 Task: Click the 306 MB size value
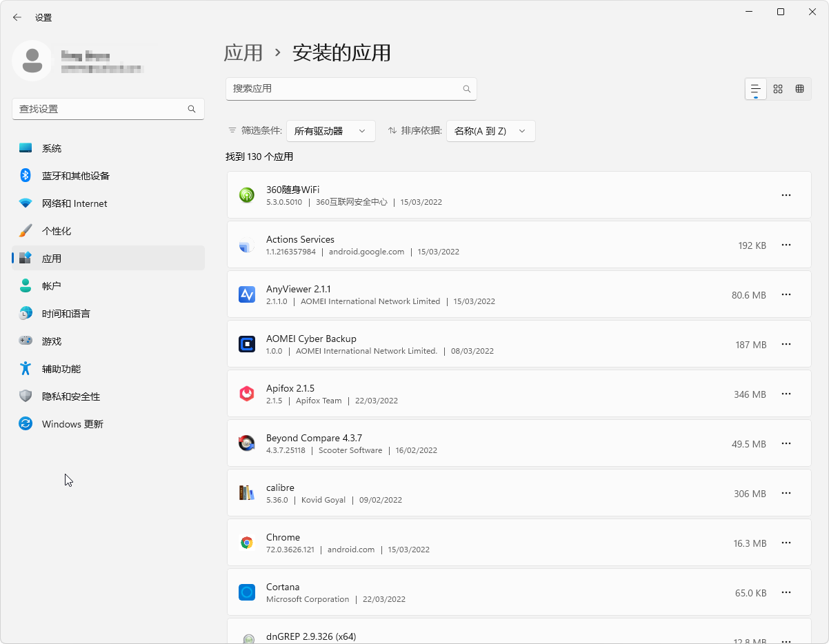point(750,494)
